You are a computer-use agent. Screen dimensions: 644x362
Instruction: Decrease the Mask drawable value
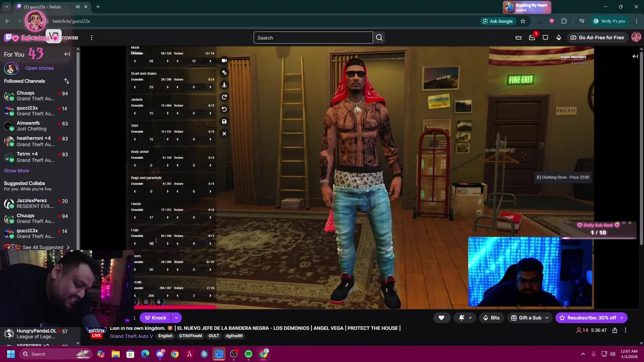coord(134,61)
